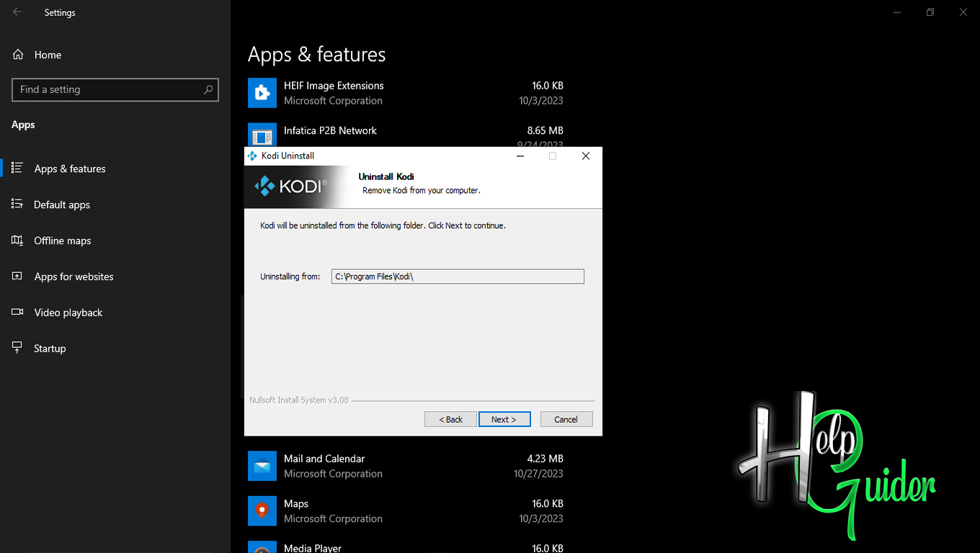Click the Startup sidebar icon
This screenshot has height=553, width=980.
17,348
